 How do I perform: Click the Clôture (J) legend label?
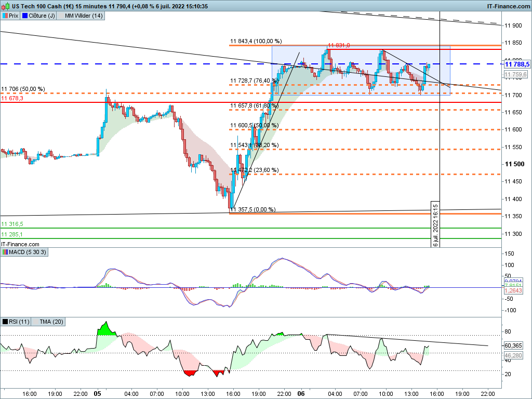42,16
